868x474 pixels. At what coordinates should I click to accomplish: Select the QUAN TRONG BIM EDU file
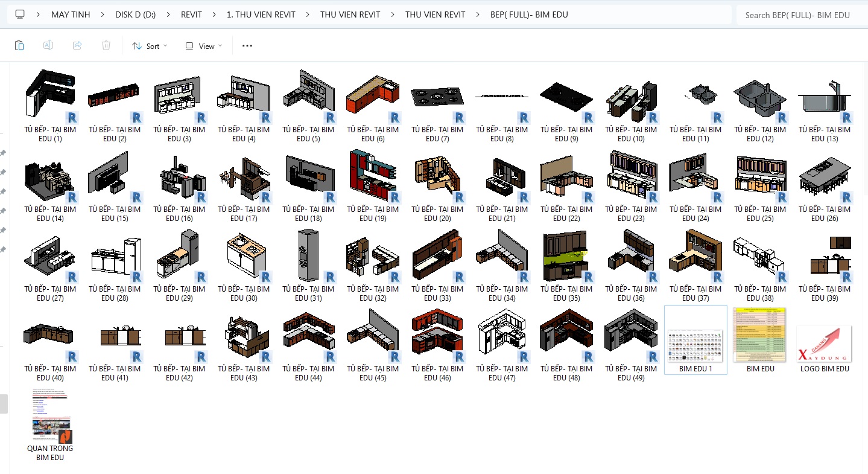pos(50,423)
